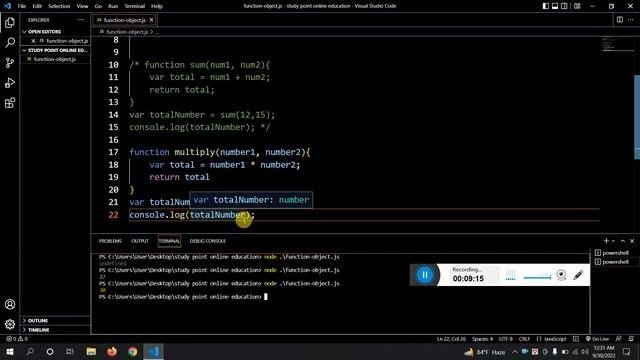Toggle Primary Side Bar layout button

[x=546, y=6]
